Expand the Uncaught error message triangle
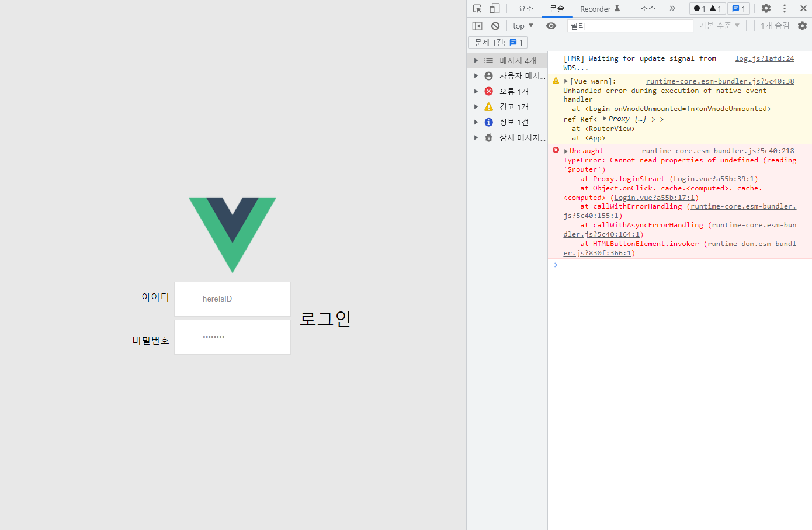Image resolution: width=812 pixels, height=530 pixels. [565, 151]
